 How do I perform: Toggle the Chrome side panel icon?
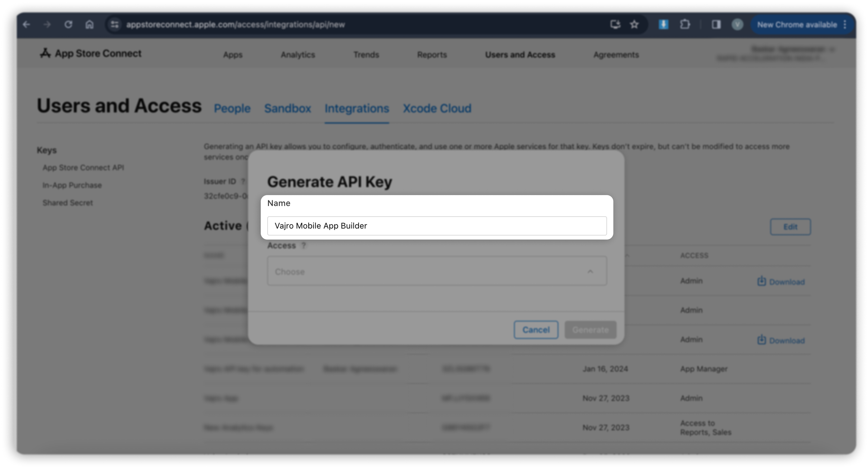pos(716,25)
